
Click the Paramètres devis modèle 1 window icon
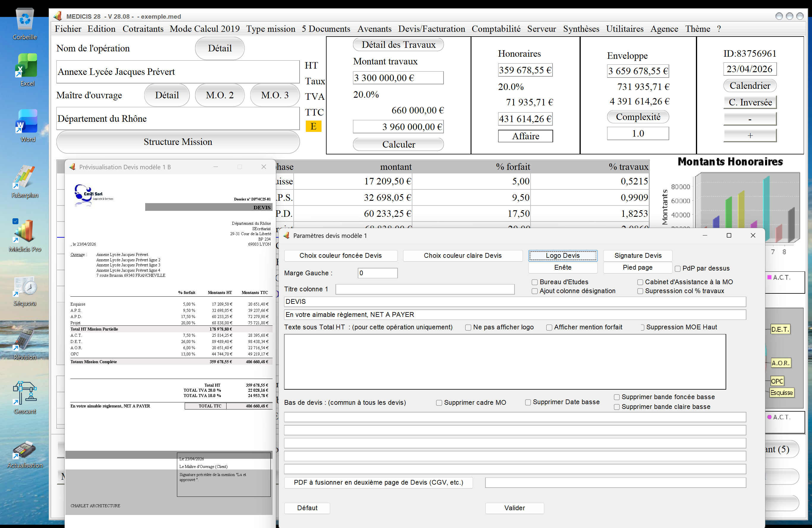tap(287, 235)
